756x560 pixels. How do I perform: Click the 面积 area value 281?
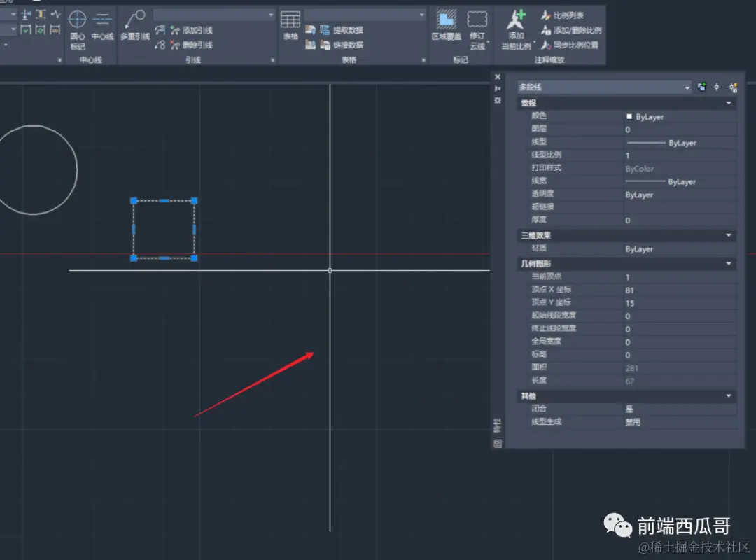[680, 368]
